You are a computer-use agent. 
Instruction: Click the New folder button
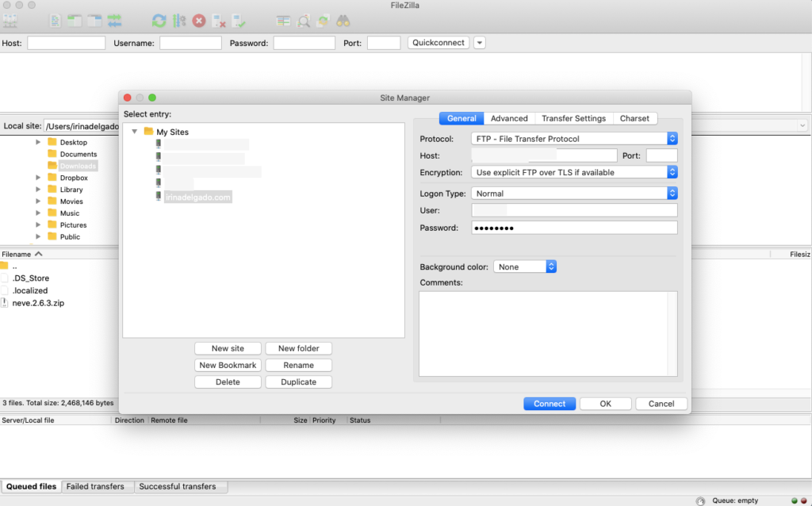[x=299, y=348]
